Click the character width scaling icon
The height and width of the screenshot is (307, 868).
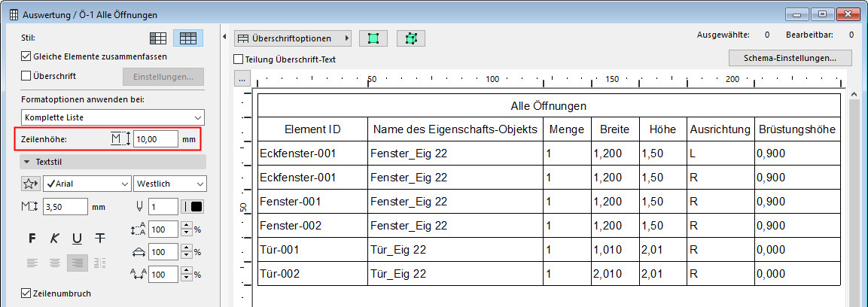(x=139, y=251)
